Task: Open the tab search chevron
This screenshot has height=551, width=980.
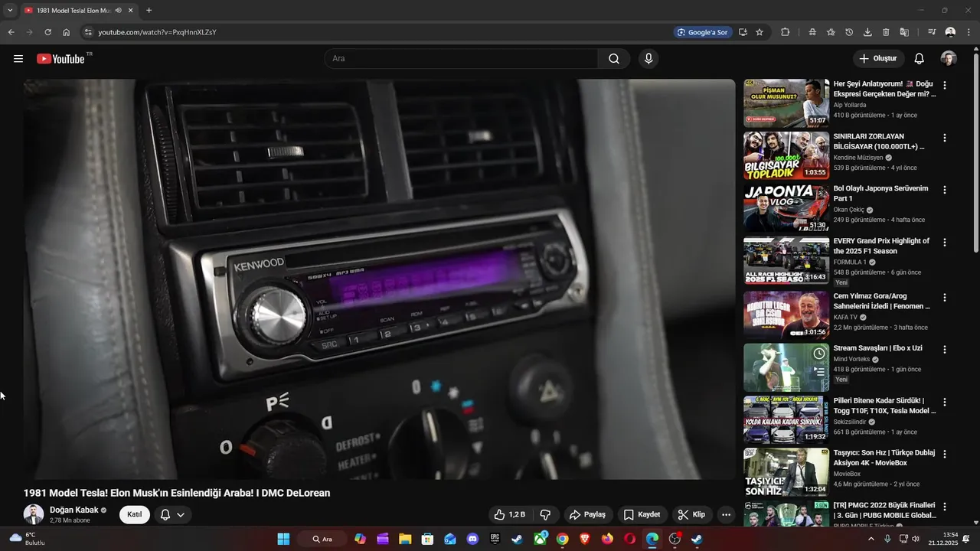Action: coord(10,11)
